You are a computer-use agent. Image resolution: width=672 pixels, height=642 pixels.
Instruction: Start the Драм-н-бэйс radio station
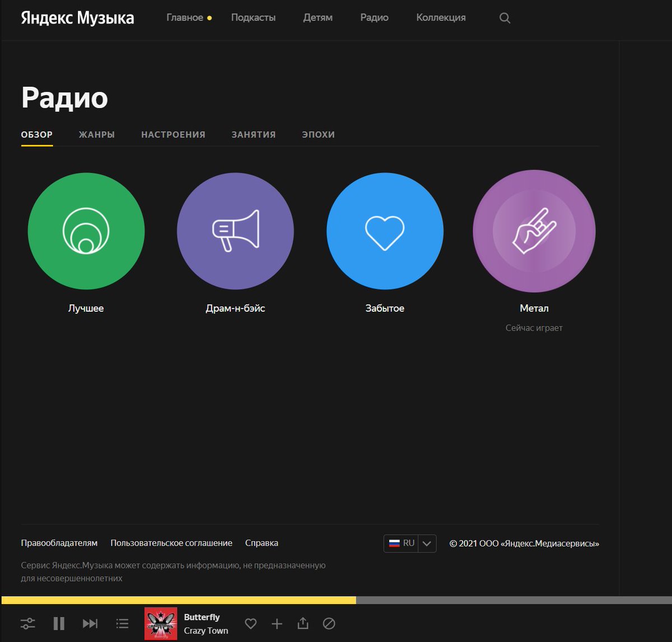[x=235, y=231]
